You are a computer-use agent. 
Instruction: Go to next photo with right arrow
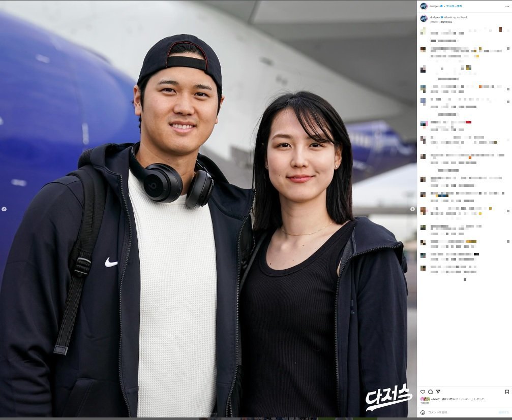tap(412, 209)
